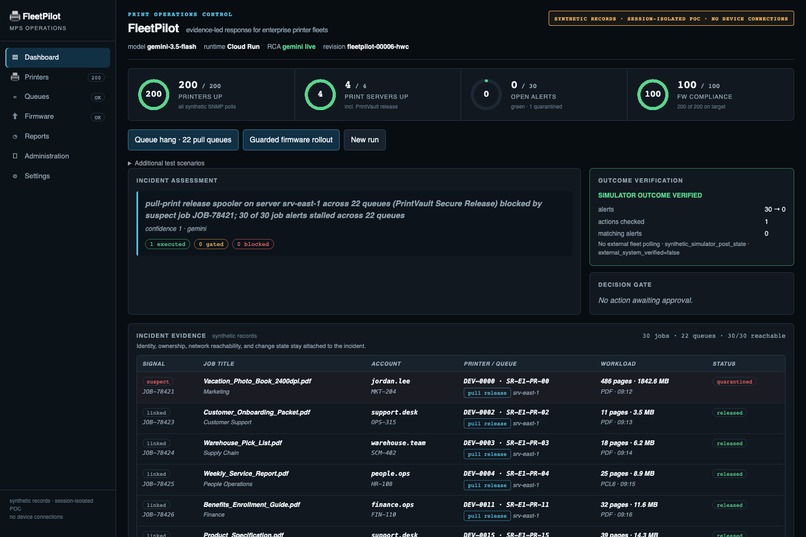Select Vacation_Photo_Book_2400dpi.pdf job title
This screenshot has width=806, height=537.
point(257,381)
